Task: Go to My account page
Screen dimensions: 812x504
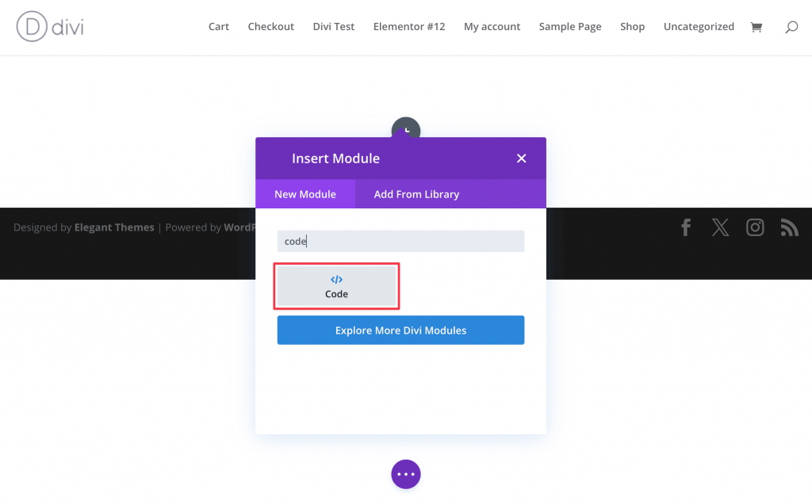Action: [x=492, y=26]
